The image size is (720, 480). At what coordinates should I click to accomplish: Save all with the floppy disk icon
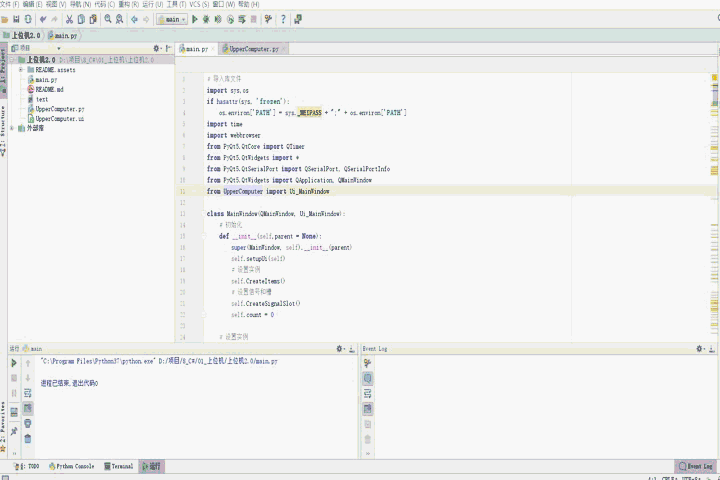coord(16,19)
